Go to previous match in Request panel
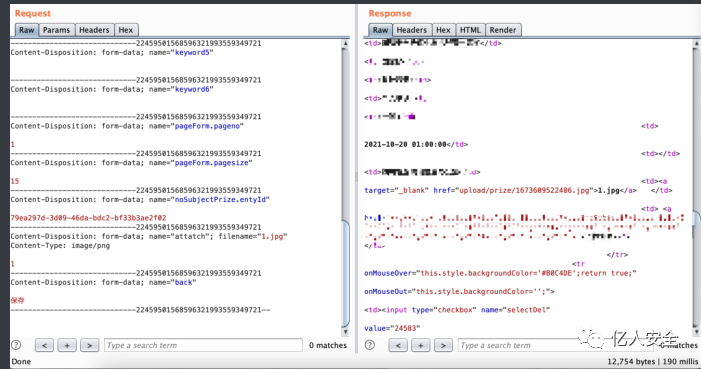Image resolution: width=701 pixels, height=369 pixels. point(44,345)
